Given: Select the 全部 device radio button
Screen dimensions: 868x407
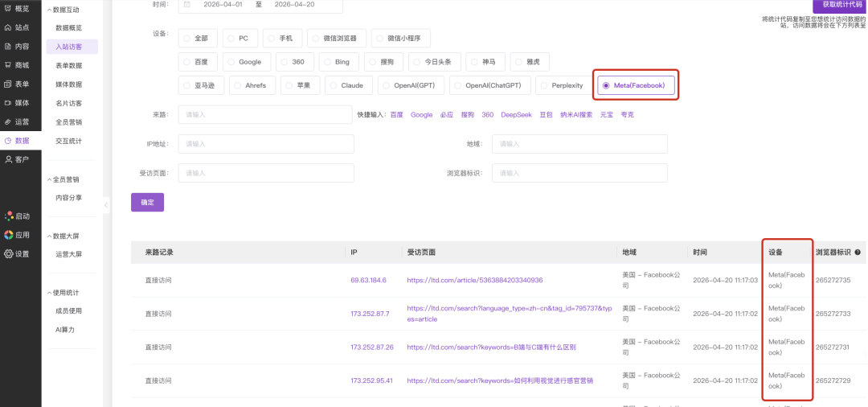Looking at the screenshot, I should point(187,38).
